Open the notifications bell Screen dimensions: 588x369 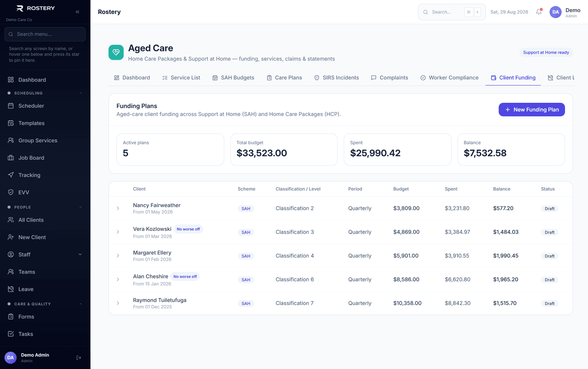539,12
